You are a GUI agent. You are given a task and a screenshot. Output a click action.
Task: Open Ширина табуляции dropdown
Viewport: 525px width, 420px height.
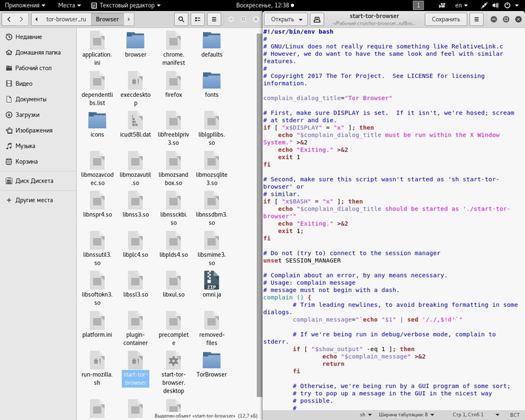[x=407, y=415]
